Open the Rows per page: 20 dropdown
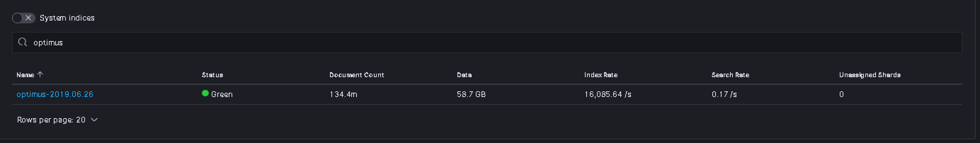The image size is (980, 143). [x=51, y=120]
